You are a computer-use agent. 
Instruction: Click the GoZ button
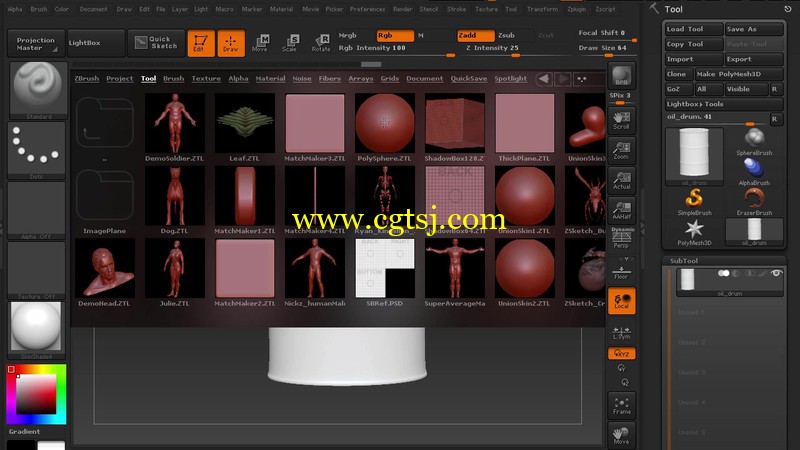point(678,89)
